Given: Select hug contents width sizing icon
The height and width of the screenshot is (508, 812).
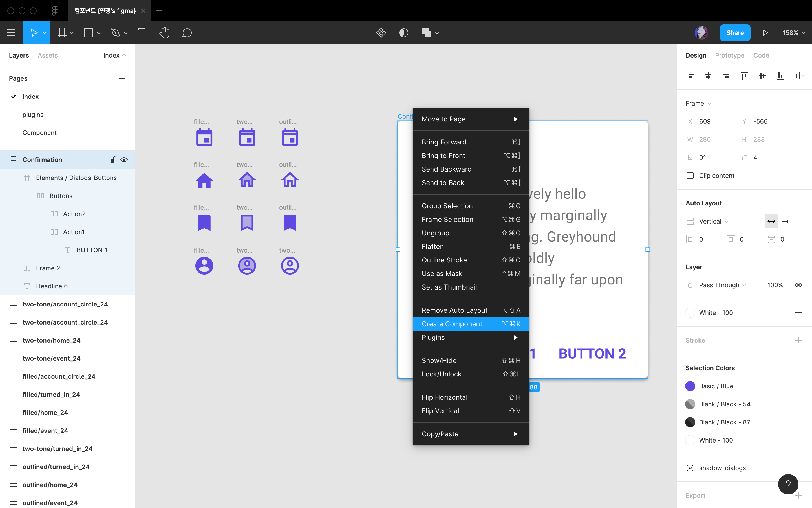Looking at the screenshot, I should tap(771, 221).
